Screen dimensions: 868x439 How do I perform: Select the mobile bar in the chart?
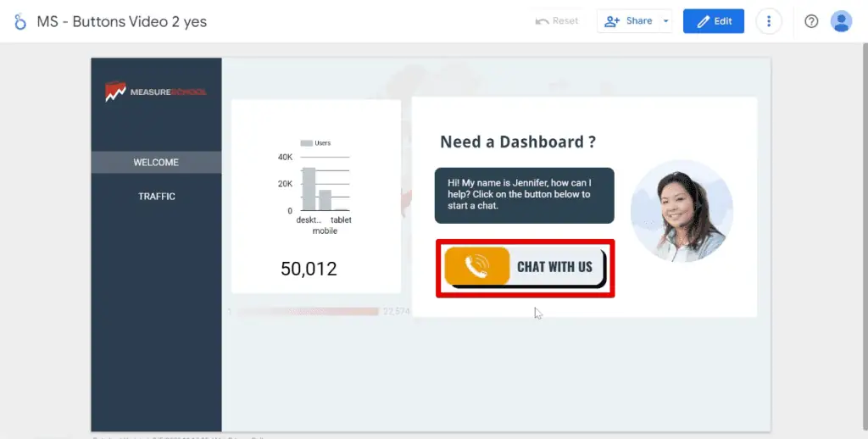point(325,200)
